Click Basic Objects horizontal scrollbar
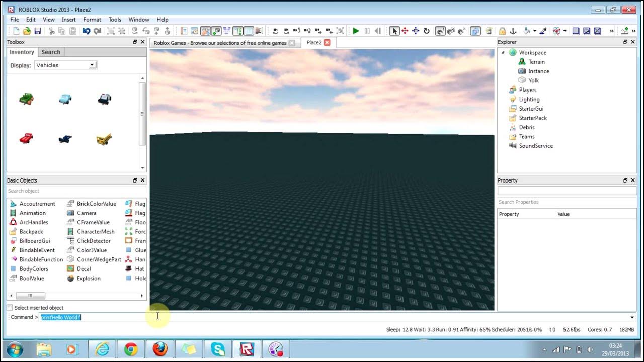The height and width of the screenshot is (362, 644). 30,296
